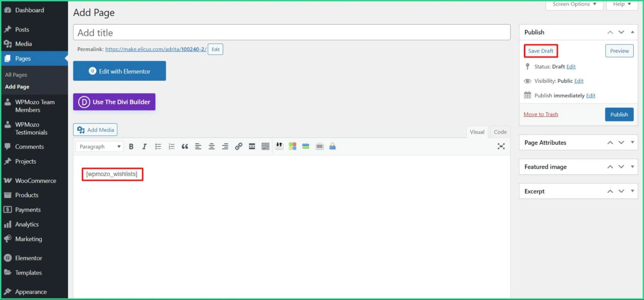Preview the page

(x=619, y=51)
